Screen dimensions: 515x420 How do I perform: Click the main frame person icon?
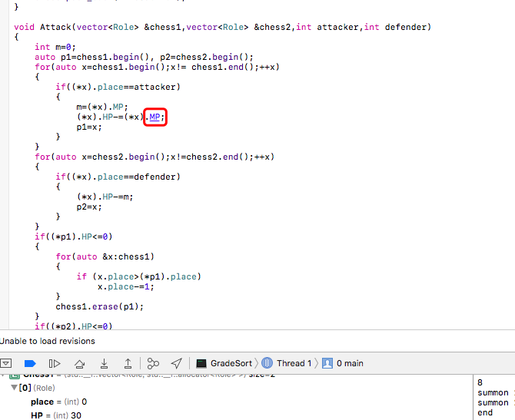(327, 363)
